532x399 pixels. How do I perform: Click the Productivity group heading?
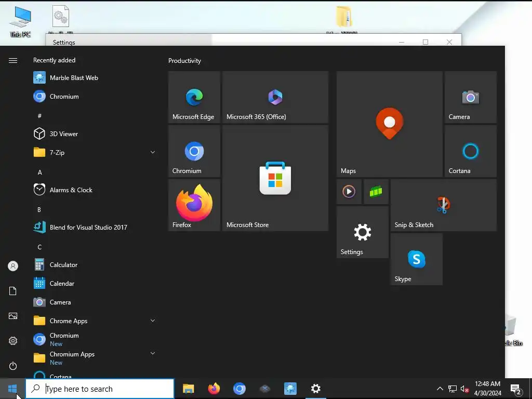pyautogui.click(x=184, y=61)
